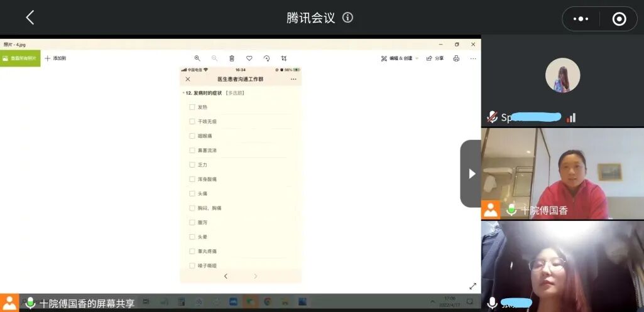This screenshot has height=312, width=644.
Task: Check the 鼻塞流涕 symptom checkbox
Action: tap(192, 150)
